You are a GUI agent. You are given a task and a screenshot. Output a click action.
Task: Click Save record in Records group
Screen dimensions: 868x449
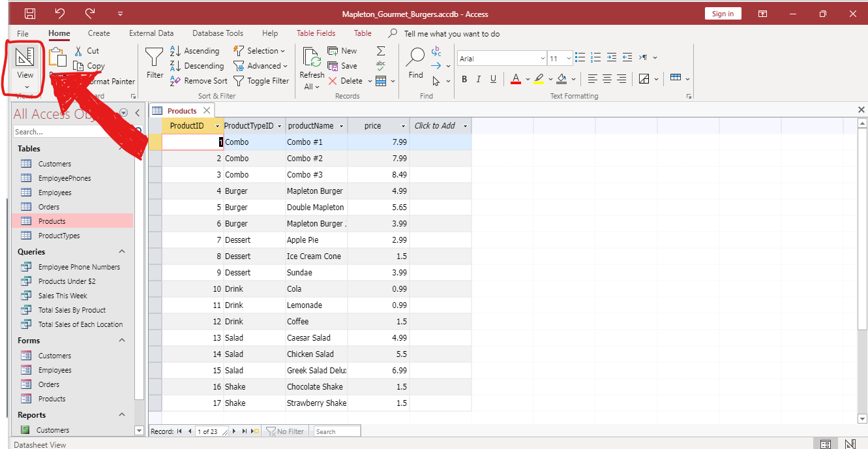(342, 65)
